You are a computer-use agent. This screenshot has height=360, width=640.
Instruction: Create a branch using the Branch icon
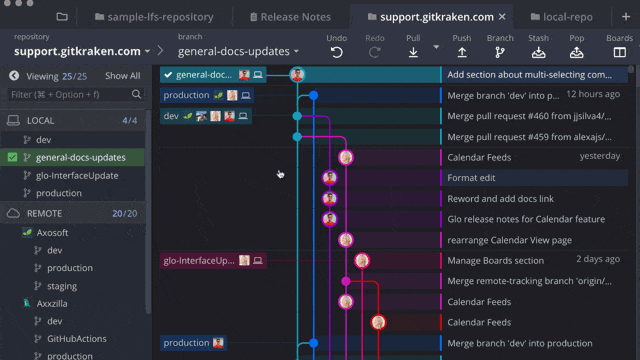[x=500, y=52]
